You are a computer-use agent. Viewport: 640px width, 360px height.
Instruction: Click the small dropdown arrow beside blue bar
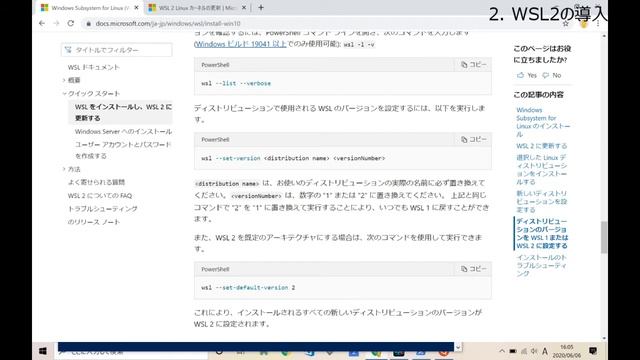(458, 347)
